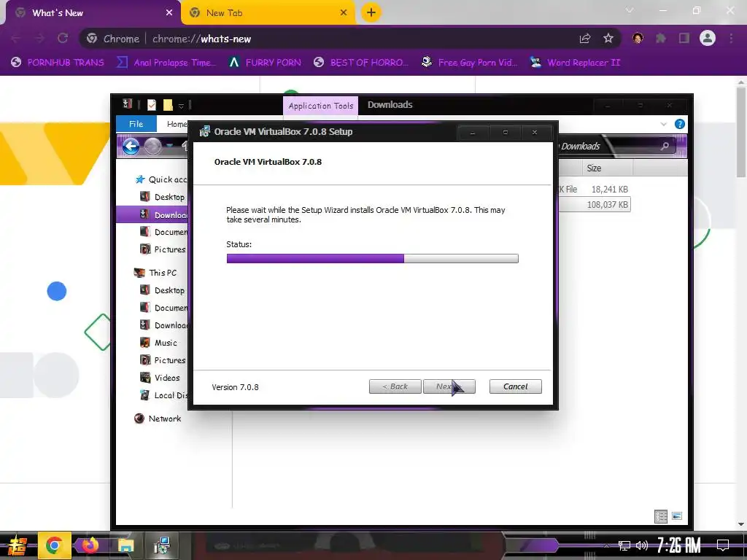Click the installation progress bar

pos(372,258)
